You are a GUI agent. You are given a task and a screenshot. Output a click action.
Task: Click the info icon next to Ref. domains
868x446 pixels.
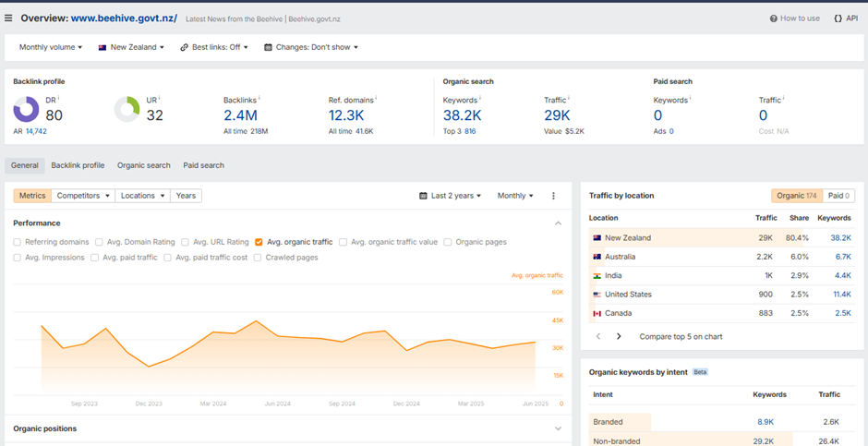376,99
